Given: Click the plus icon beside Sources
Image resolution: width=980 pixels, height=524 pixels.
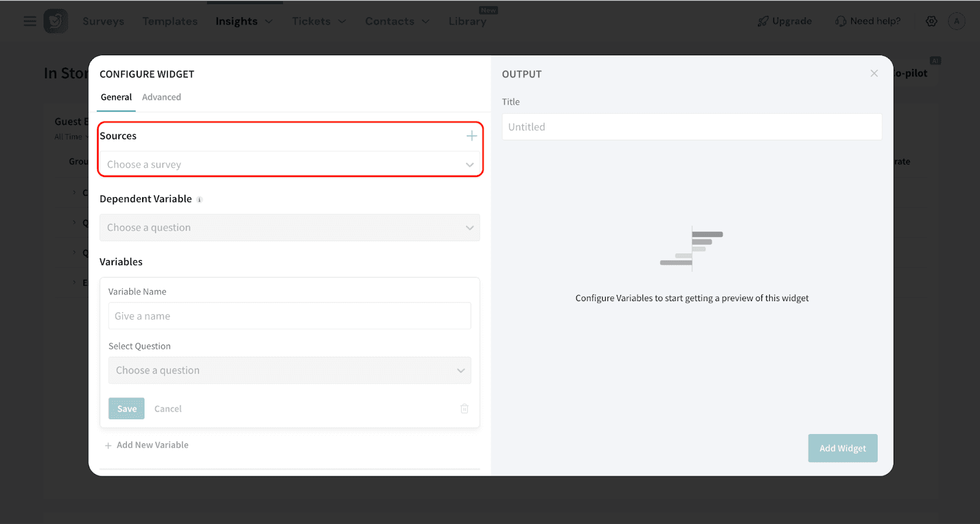Looking at the screenshot, I should click(x=471, y=136).
